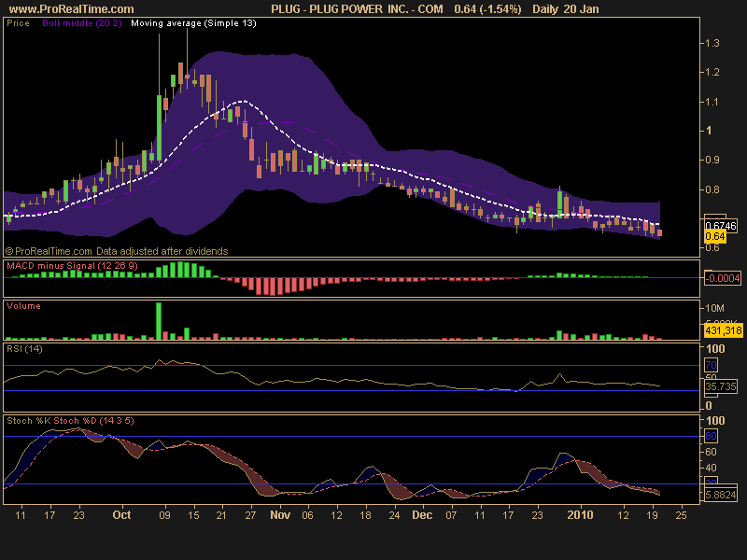Click the -0.0004 MACD value box

coord(723,277)
